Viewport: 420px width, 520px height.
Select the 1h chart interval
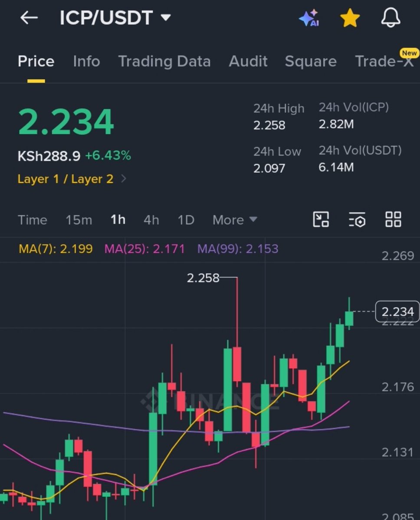[118, 220]
